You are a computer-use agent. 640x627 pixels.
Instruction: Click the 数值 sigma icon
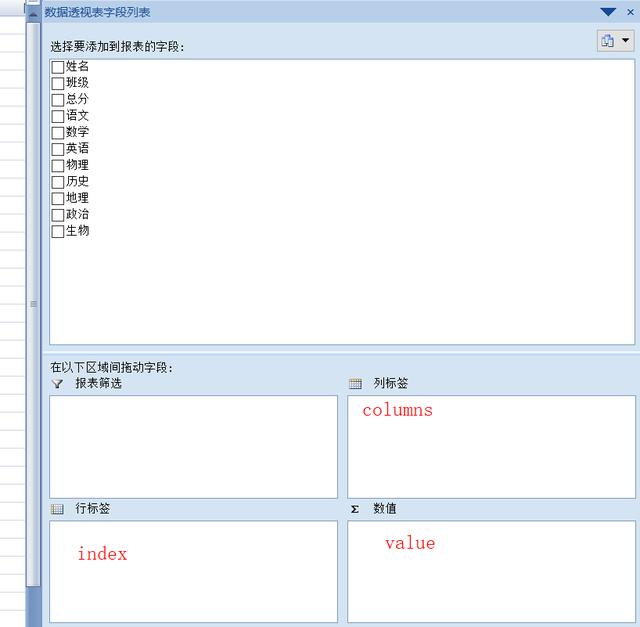(355, 509)
